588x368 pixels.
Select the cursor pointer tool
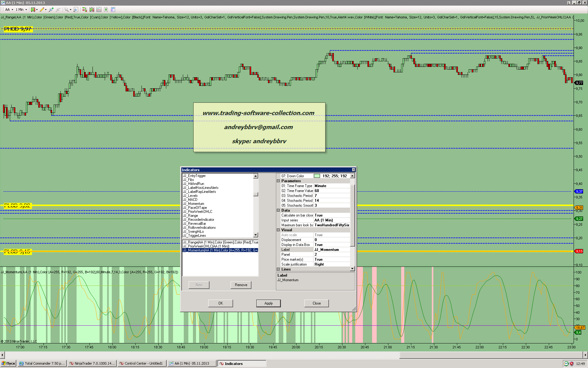coord(66,10)
